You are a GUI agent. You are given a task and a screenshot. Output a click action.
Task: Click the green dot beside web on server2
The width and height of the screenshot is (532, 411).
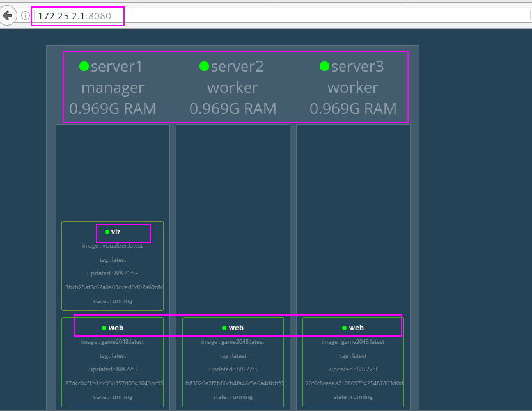click(224, 328)
